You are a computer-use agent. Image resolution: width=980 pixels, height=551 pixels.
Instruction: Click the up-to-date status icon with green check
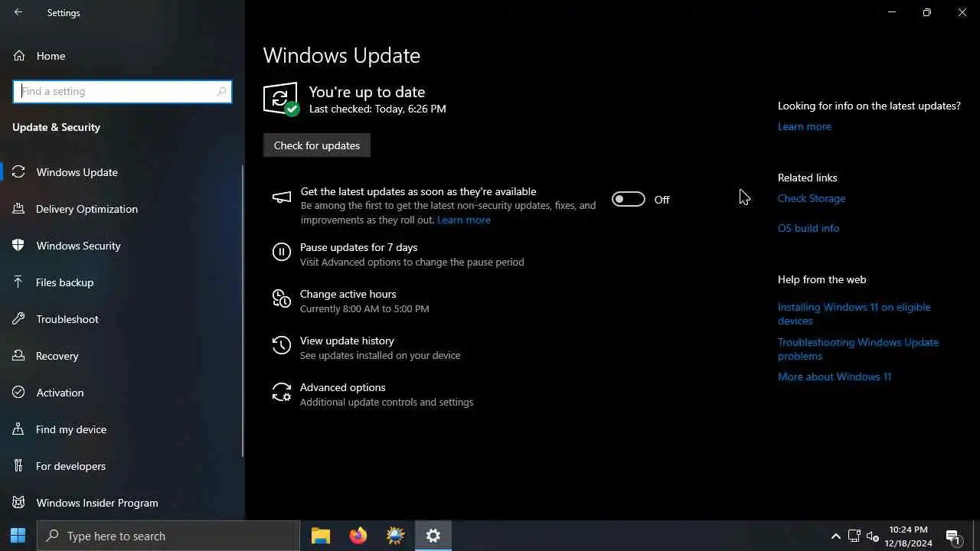(281, 99)
